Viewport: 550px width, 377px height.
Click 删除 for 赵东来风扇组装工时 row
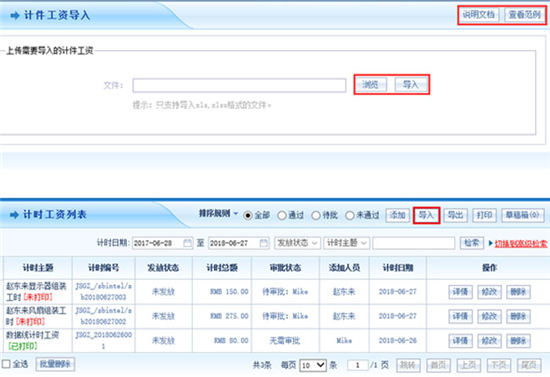click(518, 316)
